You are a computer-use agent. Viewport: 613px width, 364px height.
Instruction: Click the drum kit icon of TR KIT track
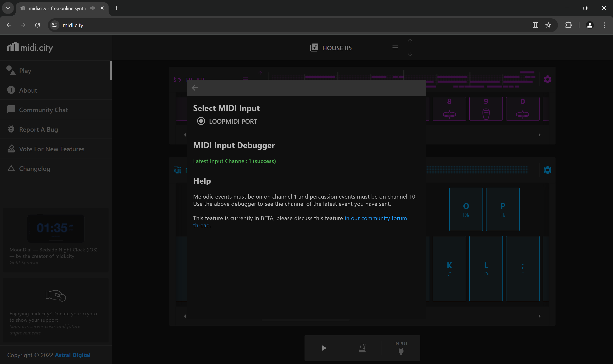tap(177, 79)
